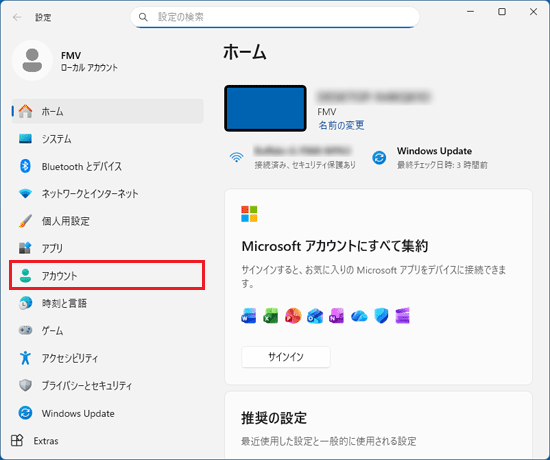550x460 pixels.
Task: Click the Windows Update sync icon on home page
Action: click(379, 158)
